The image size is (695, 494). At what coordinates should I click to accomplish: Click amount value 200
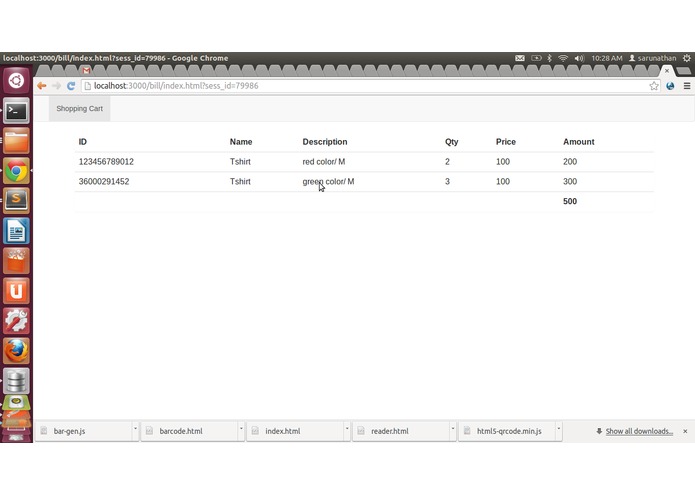[x=570, y=162]
